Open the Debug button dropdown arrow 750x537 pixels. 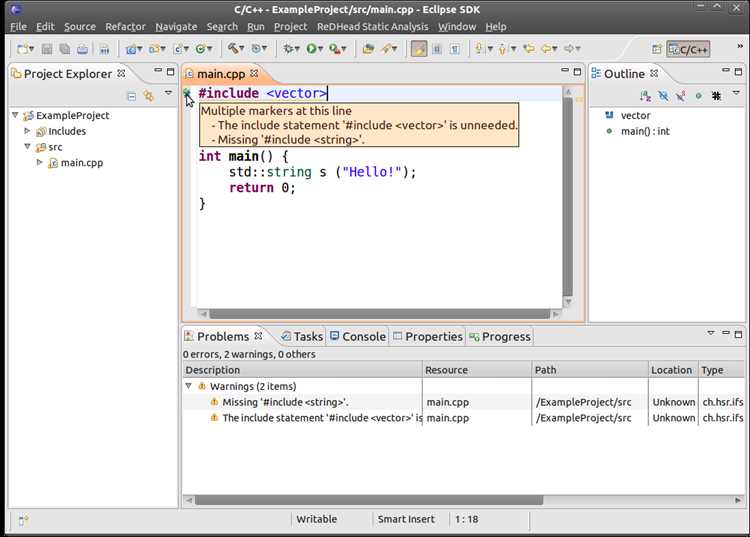click(297, 49)
